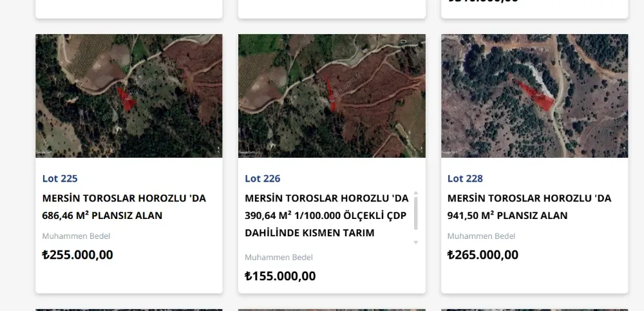The image size is (644, 311).
Task: Click the ₺155.000,00 price
Action: [x=280, y=276]
